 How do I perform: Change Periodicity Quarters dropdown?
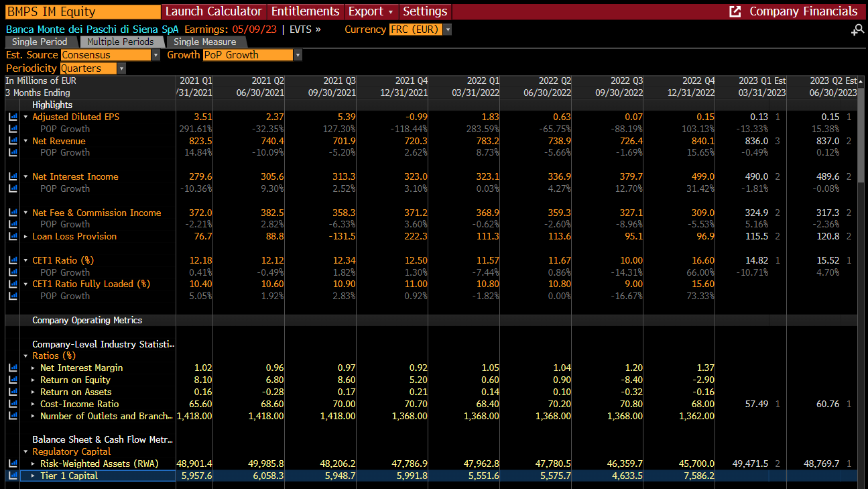[x=93, y=68]
